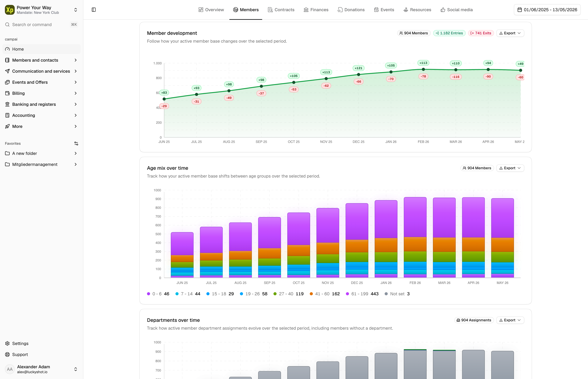This screenshot has height=379, width=588.
Task: Click the AA user avatar
Action: pyautogui.click(x=10, y=369)
